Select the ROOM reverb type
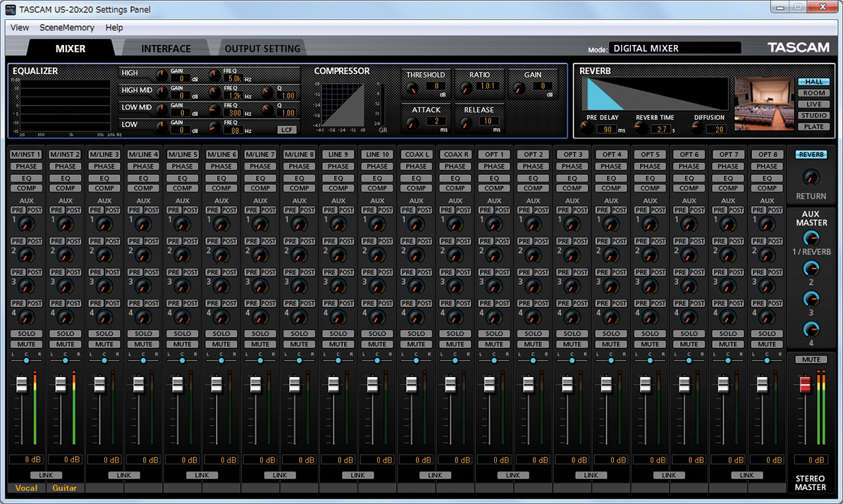The width and height of the screenshot is (843, 504). [x=813, y=93]
